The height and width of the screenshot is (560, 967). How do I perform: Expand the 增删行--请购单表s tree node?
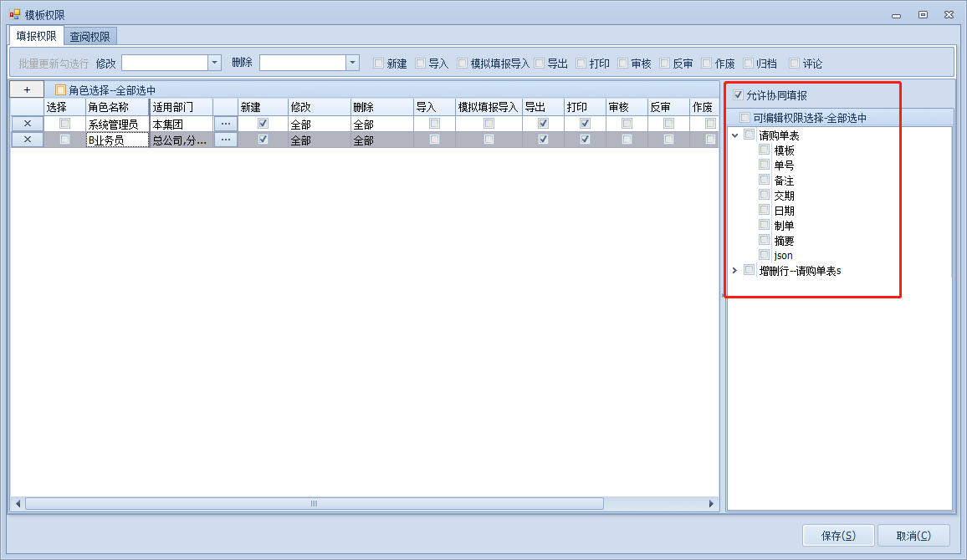[x=734, y=270]
